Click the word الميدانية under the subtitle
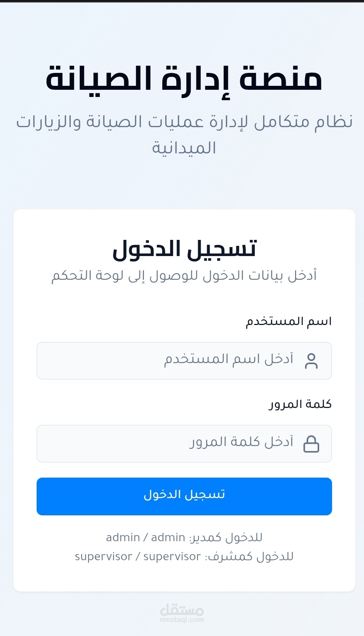 tap(184, 148)
